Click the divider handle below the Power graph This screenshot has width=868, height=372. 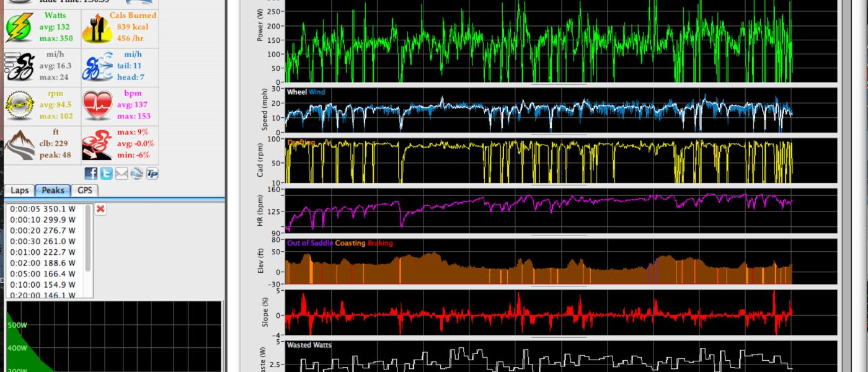click(x=558, y=84)
